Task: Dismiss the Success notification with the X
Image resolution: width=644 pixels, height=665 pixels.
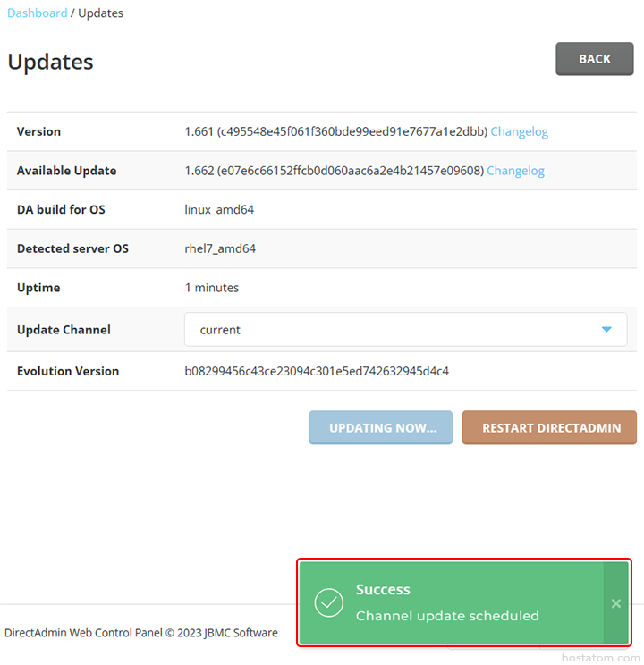Action: point(615,603)
